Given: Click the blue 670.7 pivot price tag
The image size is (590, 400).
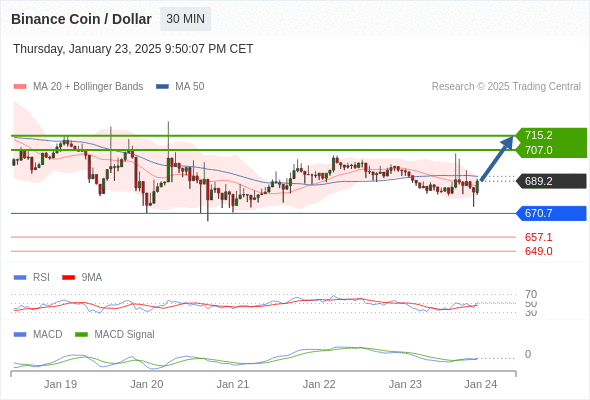Looking at the screenshot, I should 551,213.
